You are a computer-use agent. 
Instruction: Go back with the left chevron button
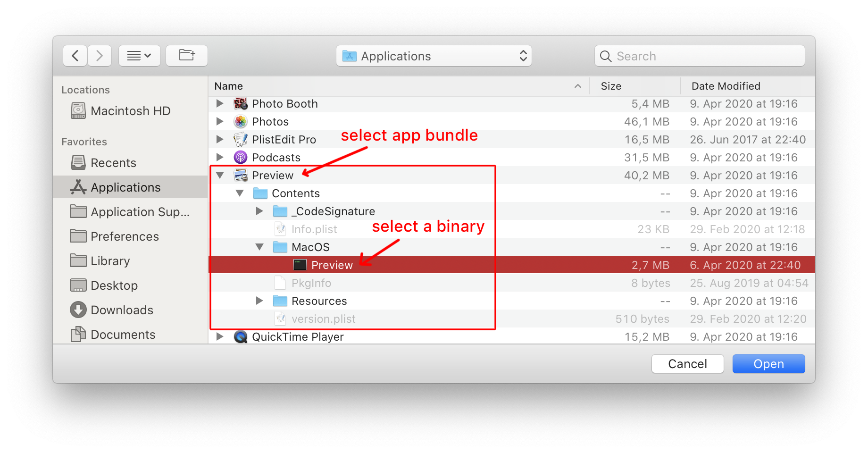pyautogui.click(x=75, y=56)
